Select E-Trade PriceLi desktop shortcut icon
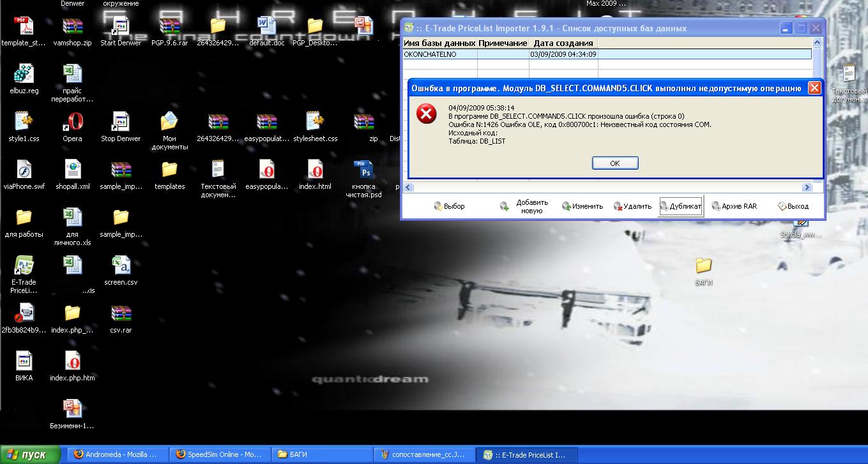This screenshot has height=464, width=868. tap(24, 275)
